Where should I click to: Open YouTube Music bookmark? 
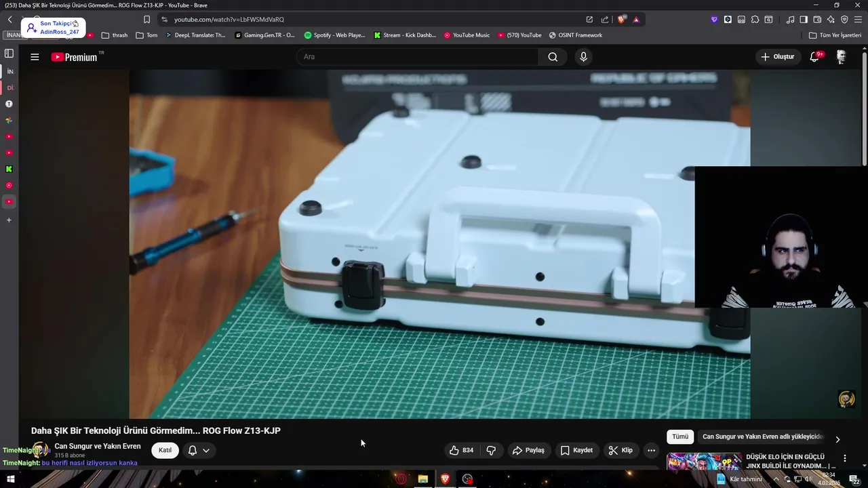467,35
